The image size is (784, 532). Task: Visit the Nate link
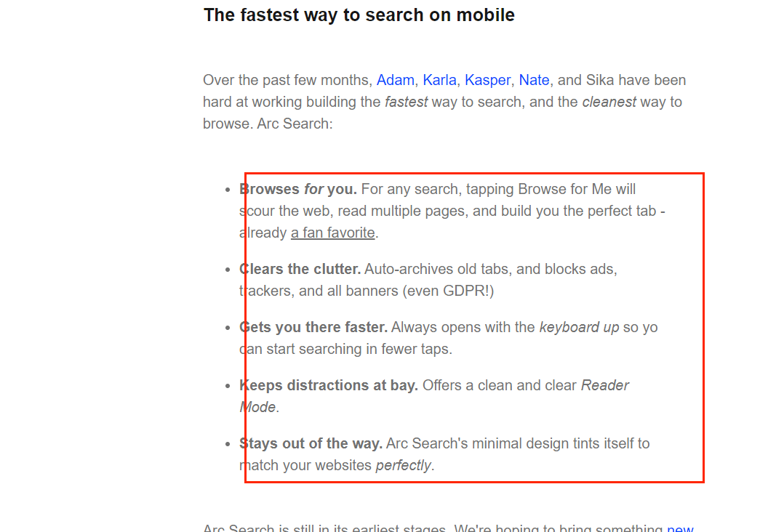534,81
